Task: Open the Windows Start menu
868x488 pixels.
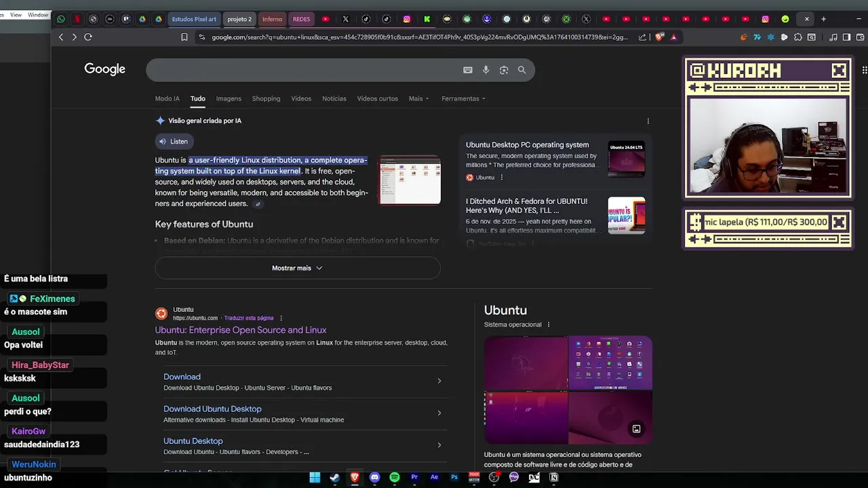Action: click(315, 477)
